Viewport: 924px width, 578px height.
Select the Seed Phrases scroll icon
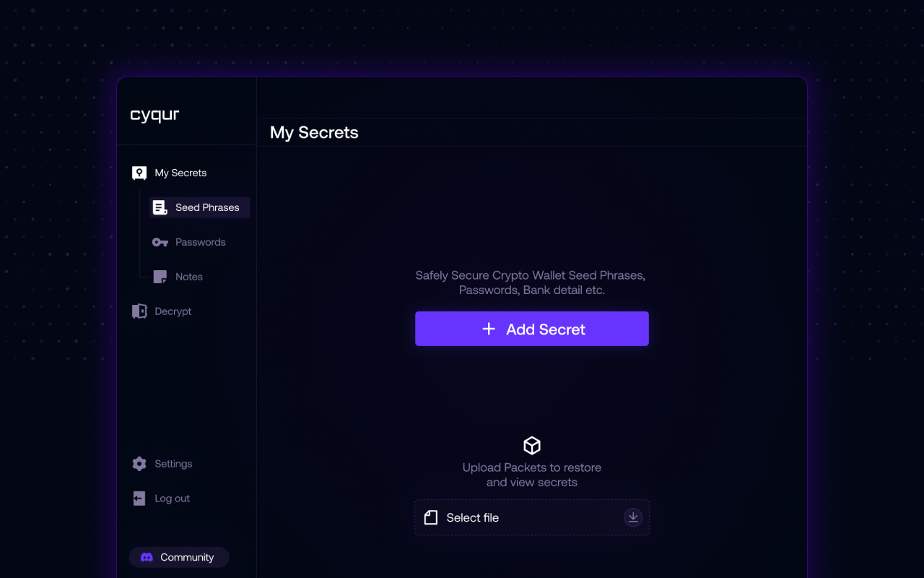[160, 207]
